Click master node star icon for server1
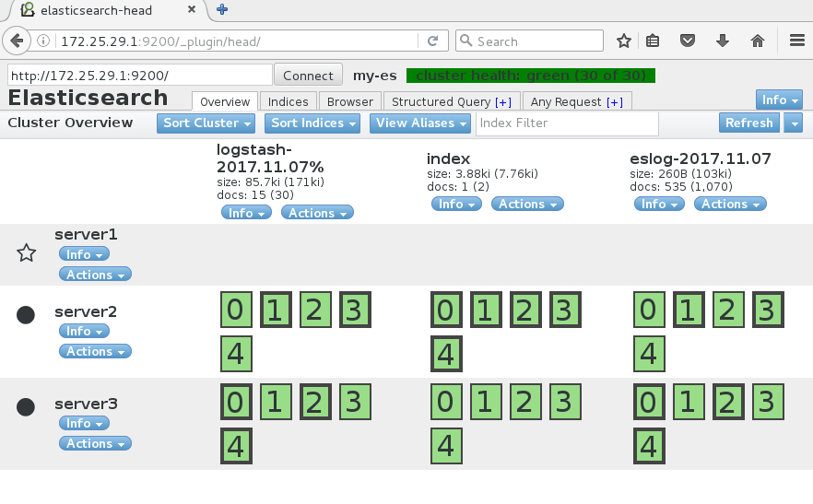The image size is (813, 504). [x=27, y=253]
